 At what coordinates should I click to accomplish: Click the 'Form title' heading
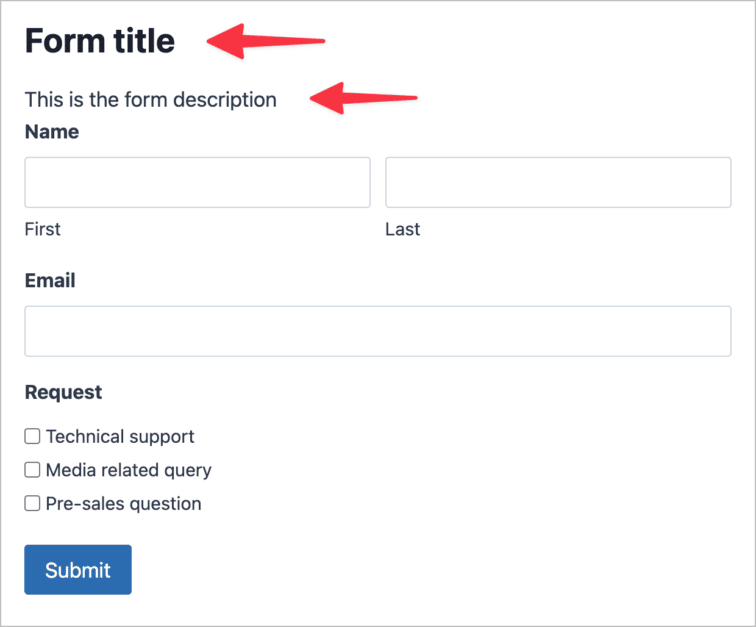click(x=100, y=41)
